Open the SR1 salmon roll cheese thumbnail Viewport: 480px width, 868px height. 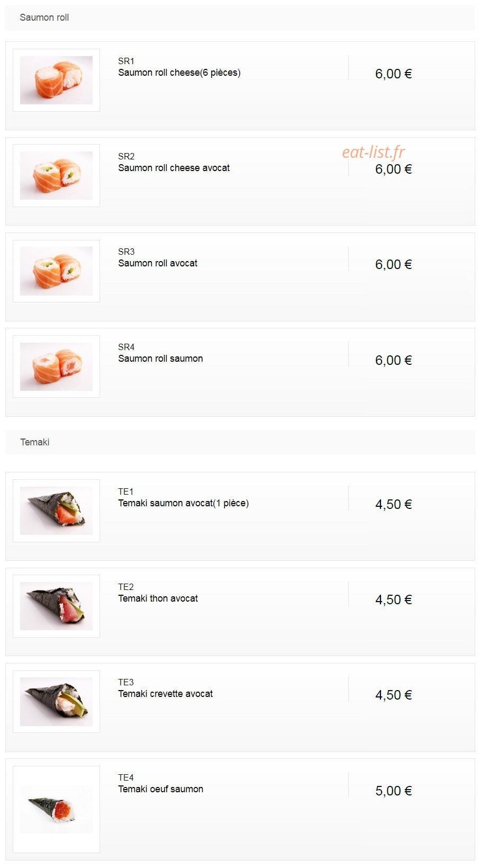click(56, 80)
